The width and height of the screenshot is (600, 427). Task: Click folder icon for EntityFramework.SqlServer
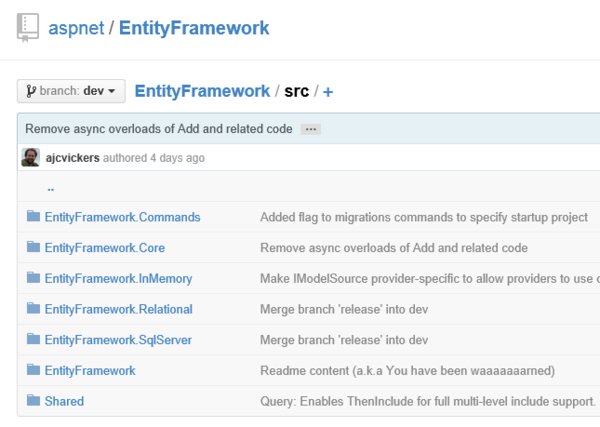click(33, 339)
